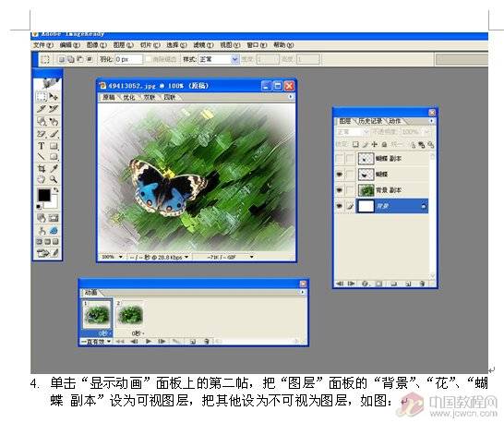The image size is (504, 423).
Task: Swap foreground and background colors
Action: coord(56,190)
